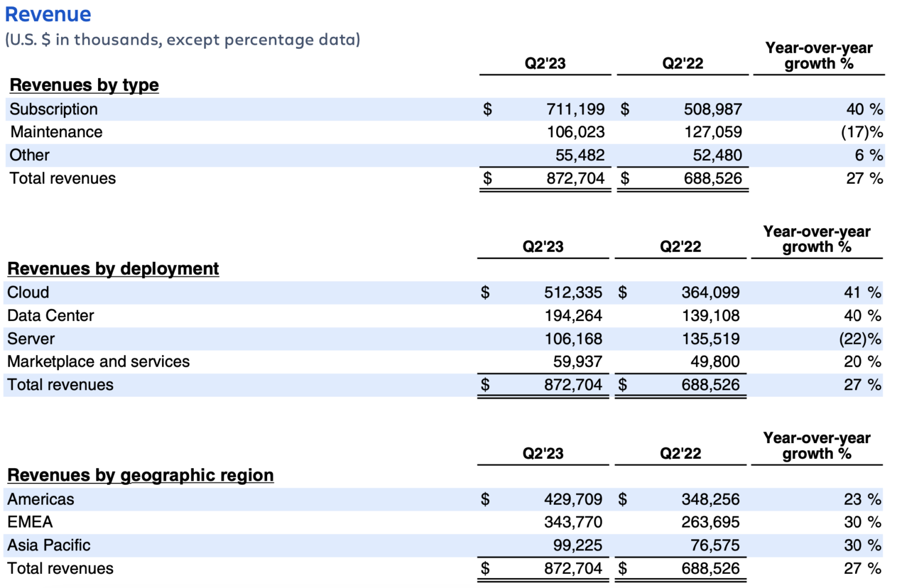Click the Revenues by geographic region header
This screenshot has width=902, height=588.
[x=141, y=475]
